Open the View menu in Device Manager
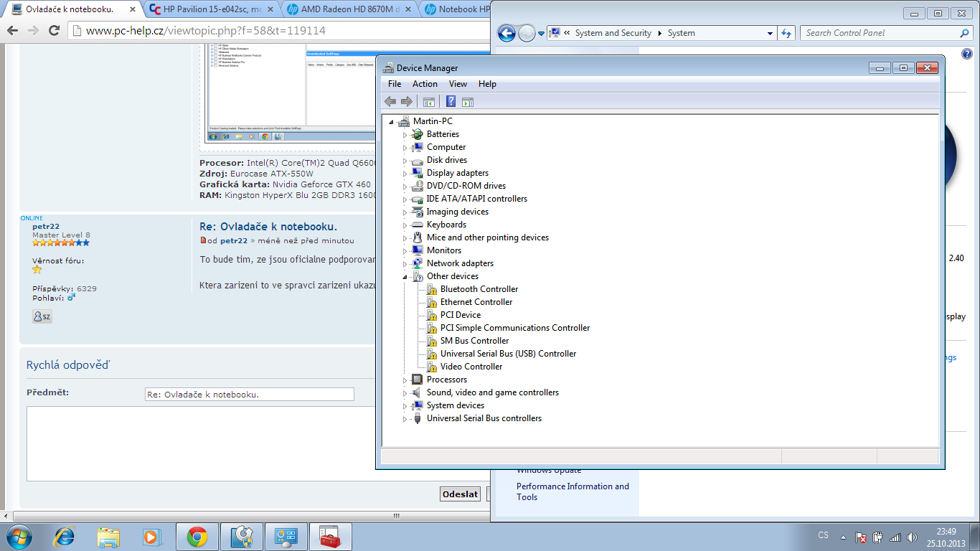The image size is (980, 551). pyautogui.click(x=458, y=84)
